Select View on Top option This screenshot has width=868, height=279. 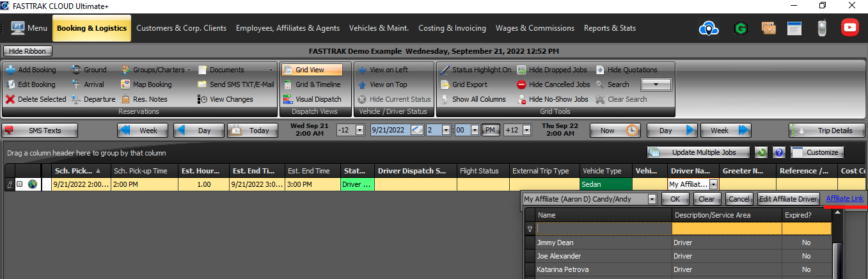pyautogui.click(x=382, y=84)
